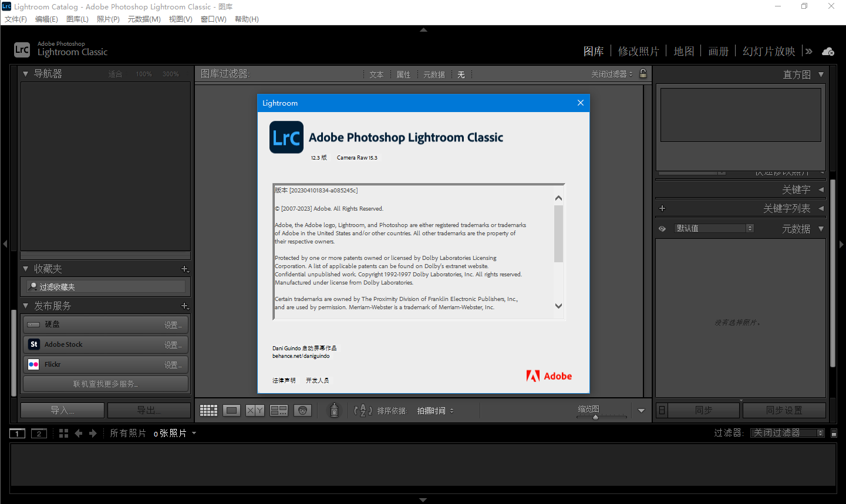The height and width of the screenshot is (504, 846).
Task: Adjust the 缩览图 thumbnail size slider
Action: coord(595,417)
